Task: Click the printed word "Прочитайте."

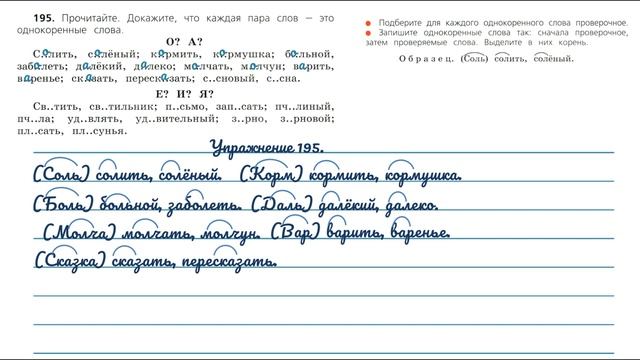Action: pyautogui.click(x=91, y=18)
